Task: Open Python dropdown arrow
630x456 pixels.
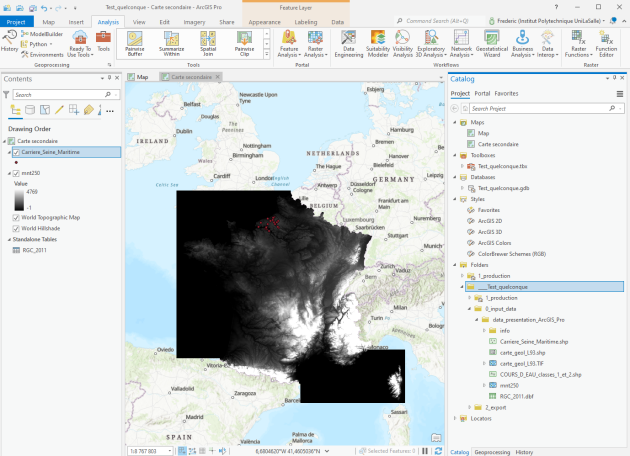Action: (x=51, y=44)
